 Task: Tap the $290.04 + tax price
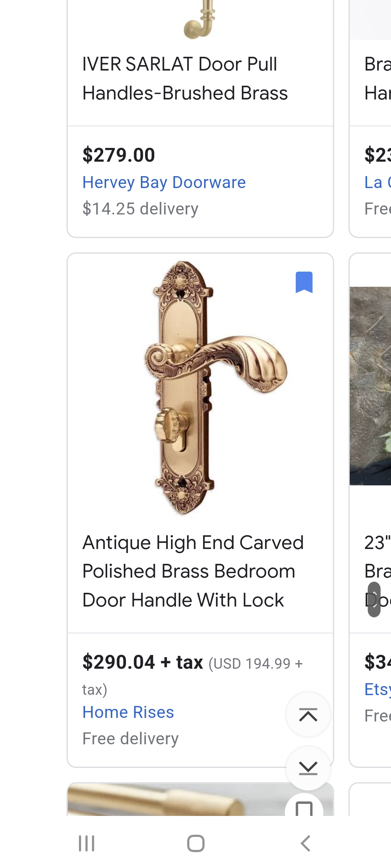click(143, 662)
